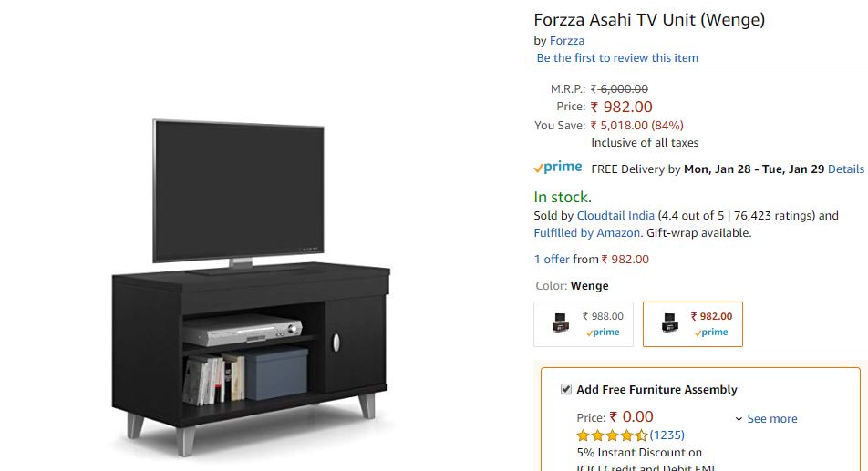Click Fulfilled by Amazon link
Screen dimensions: 868x471
tap(587, 233)
